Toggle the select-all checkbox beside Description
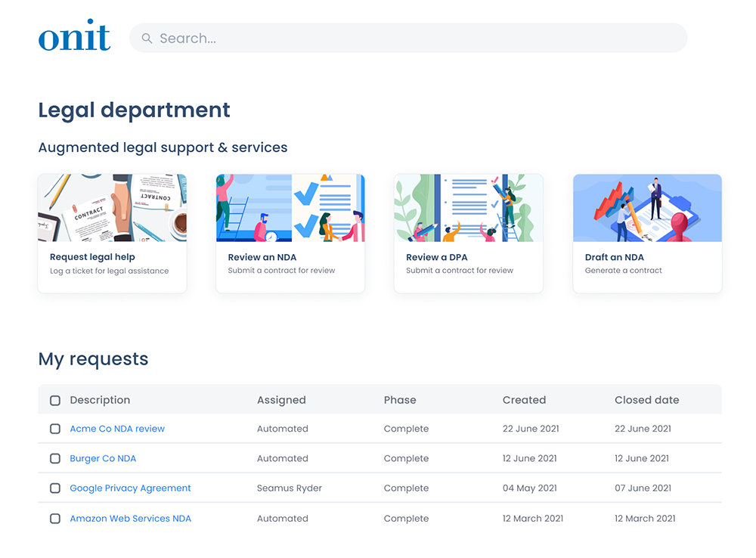 (55, 400)
